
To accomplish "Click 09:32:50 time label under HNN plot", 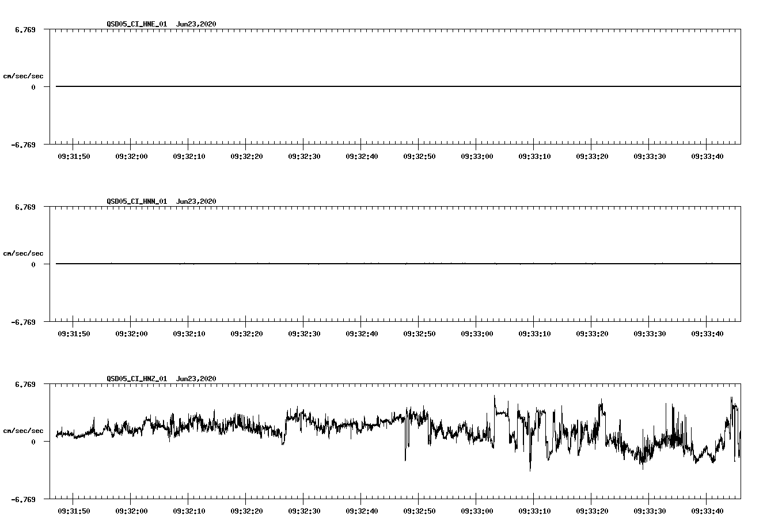I will tap(419, 334).
